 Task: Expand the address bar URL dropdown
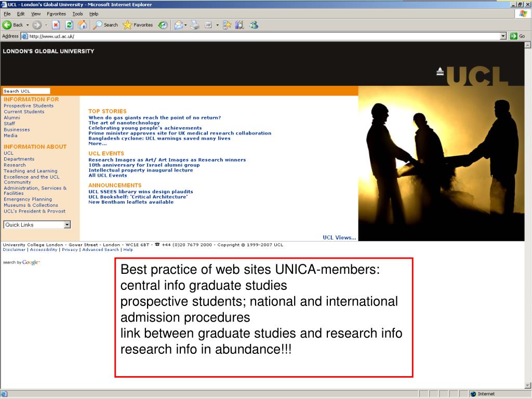coord(503,36)
